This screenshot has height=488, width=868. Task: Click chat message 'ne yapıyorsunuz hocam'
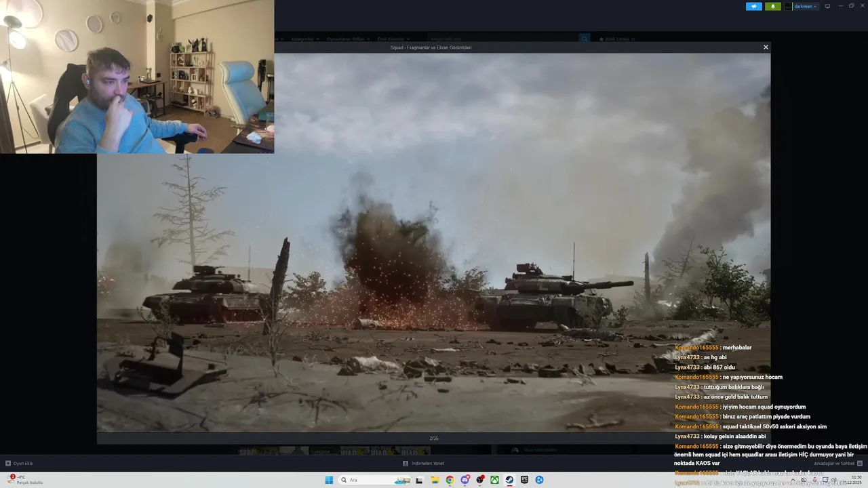click(x=753, y=377)
